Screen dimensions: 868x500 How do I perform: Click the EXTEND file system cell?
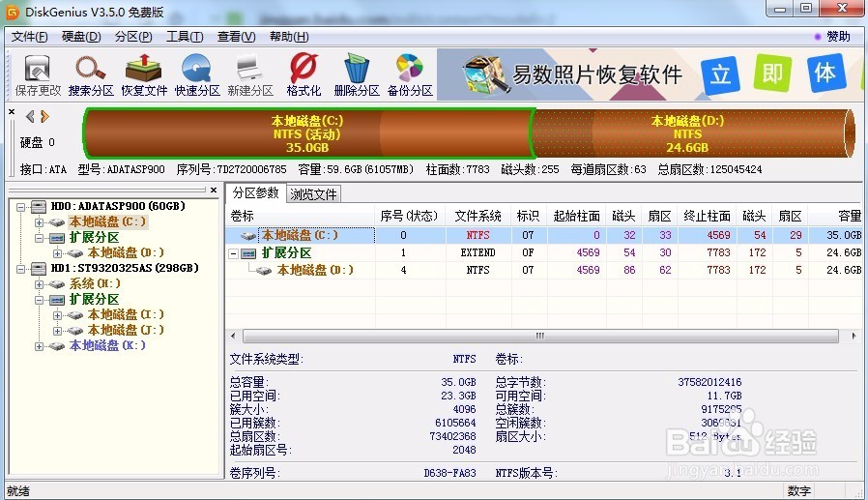477,252
